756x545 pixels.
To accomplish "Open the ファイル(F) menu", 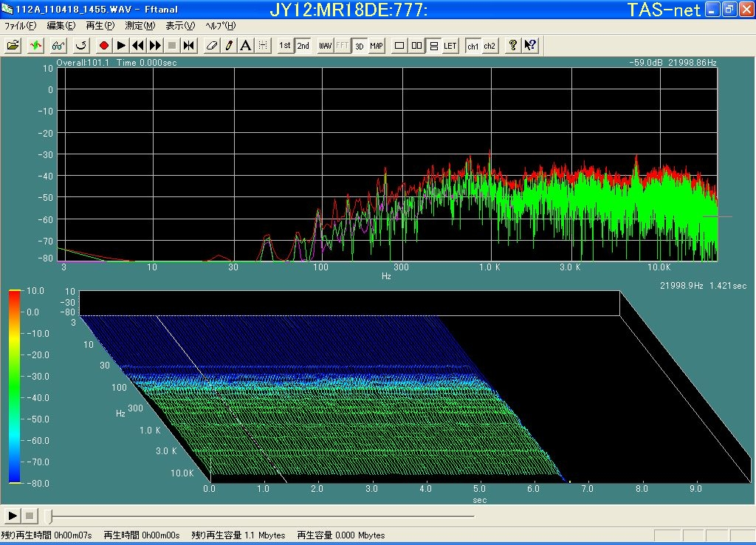I will [x=20, y=26].
